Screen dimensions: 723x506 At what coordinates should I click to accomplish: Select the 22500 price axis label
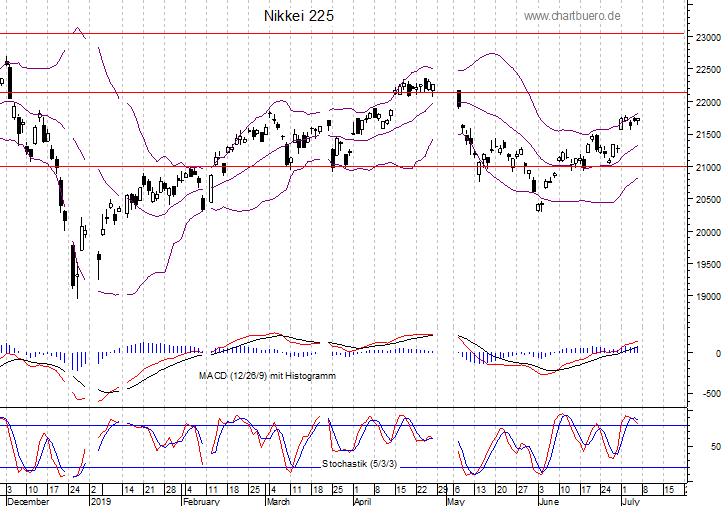tap(708, 70)
